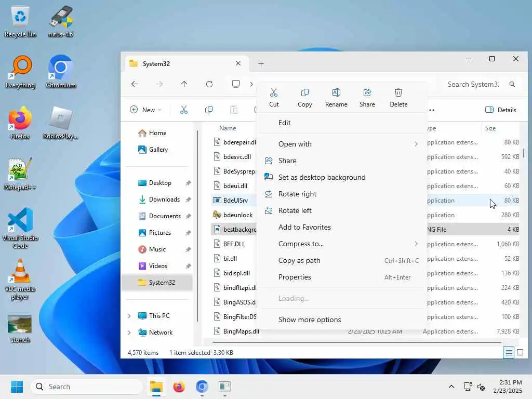Screen dimensions: 532x399
Task: Select the rufus-4.6 desktop icon
Action: click(x=61, y=22)
